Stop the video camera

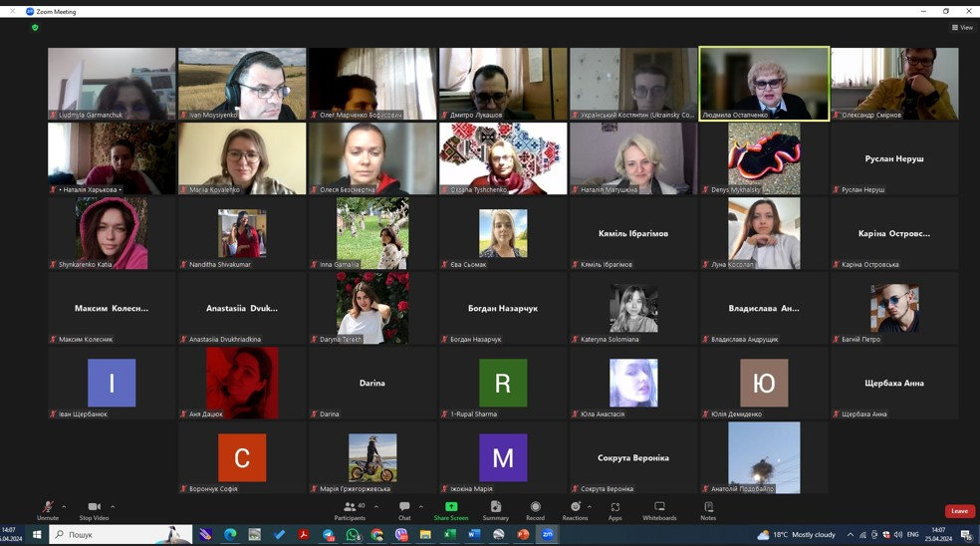94,510
